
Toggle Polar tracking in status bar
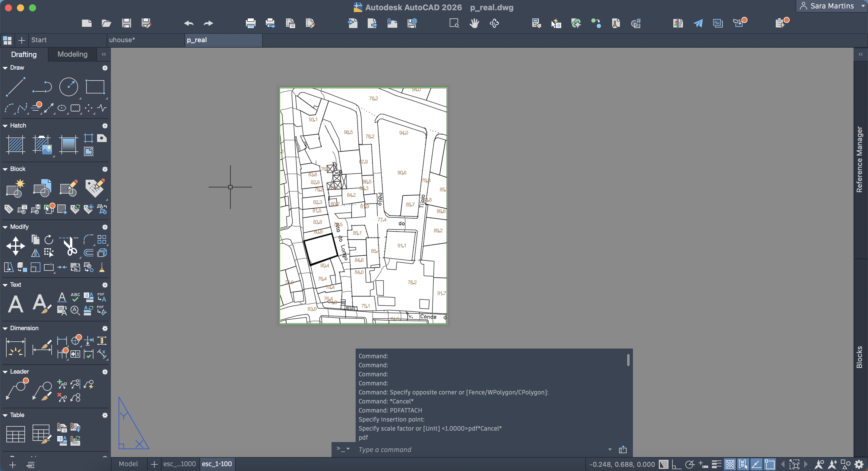pyautogui.click(x=690, y=464)
